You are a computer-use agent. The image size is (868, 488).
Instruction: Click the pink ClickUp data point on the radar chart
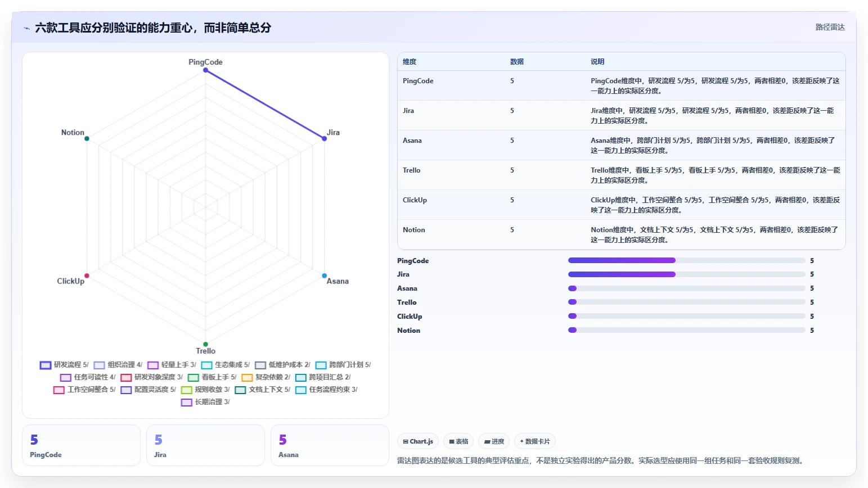87,275
